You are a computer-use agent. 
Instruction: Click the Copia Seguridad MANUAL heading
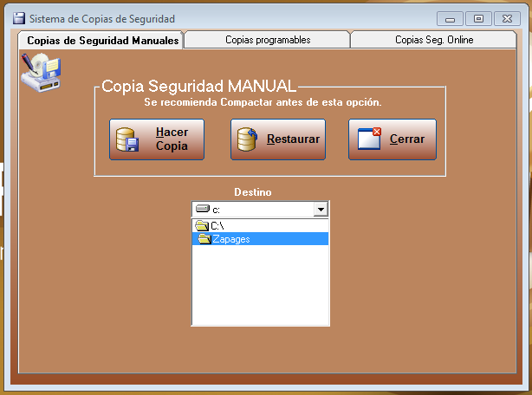198,86
